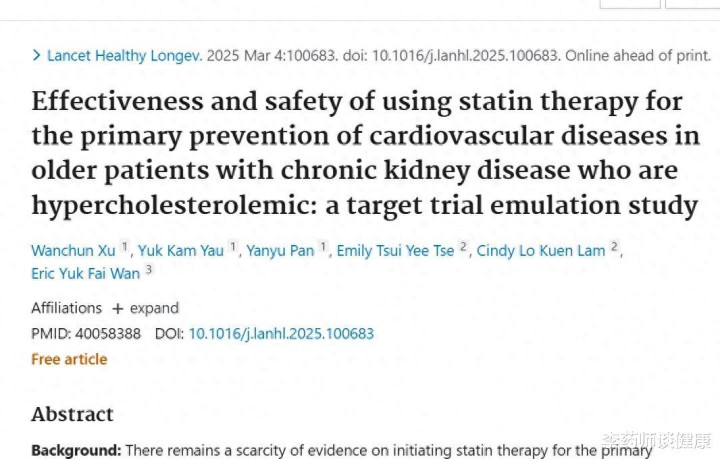This screenshot has height=461, width=720.
Task: Click the article title heading
Action: pos(366,153)
